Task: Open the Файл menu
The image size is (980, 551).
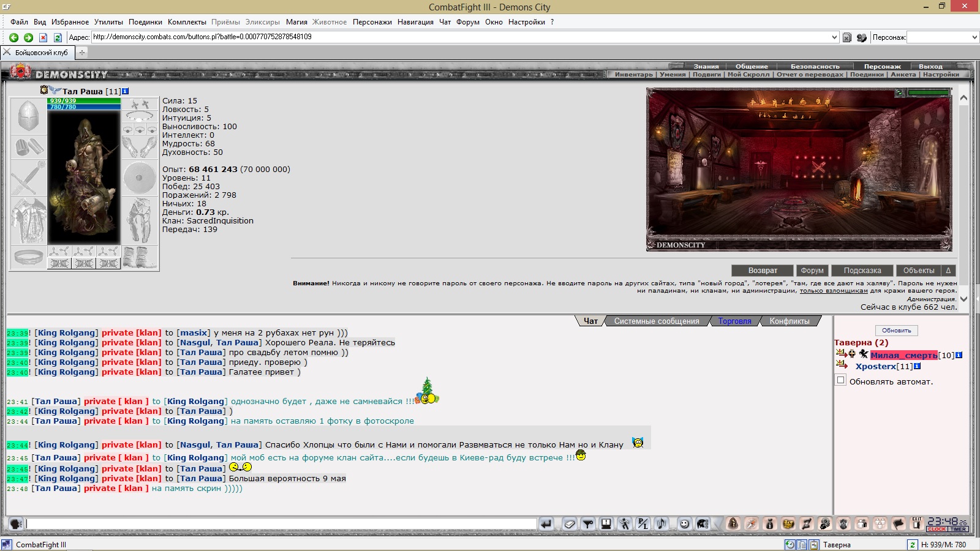Action: tap(19, 22)
